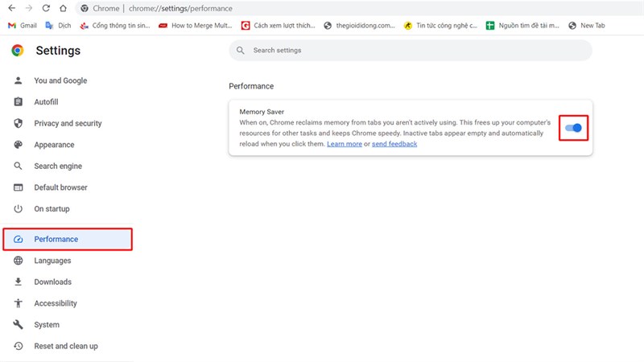Click the speedometer icon for Performance
The height and width of the screenshot is (362, 644).
click(18, 239)
